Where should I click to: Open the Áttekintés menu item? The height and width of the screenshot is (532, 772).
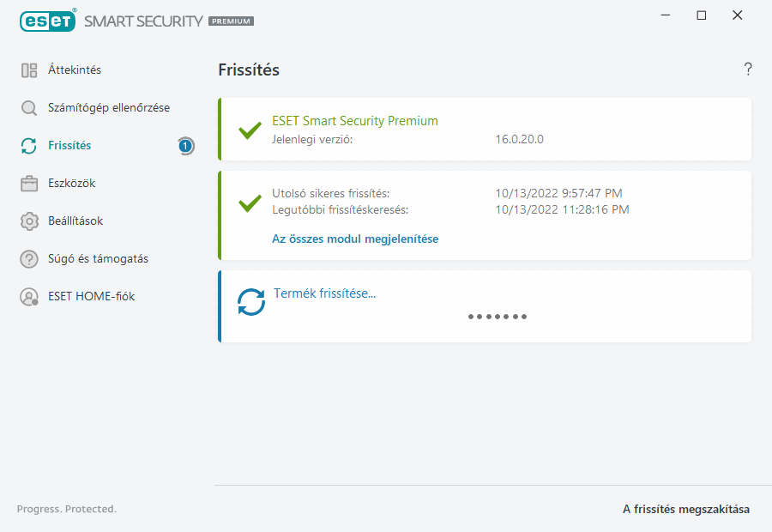pyautogui.click(x=75, y=70)
